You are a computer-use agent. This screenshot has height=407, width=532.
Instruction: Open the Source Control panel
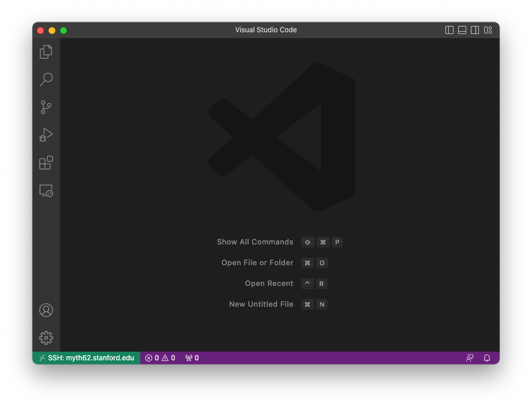point(46,107)
